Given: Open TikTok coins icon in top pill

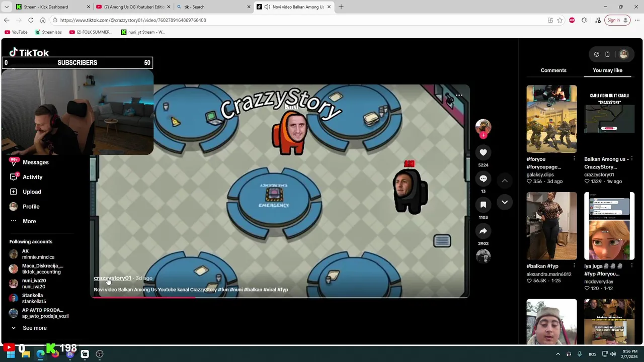Looking at the screenshot, I should 597,54.
